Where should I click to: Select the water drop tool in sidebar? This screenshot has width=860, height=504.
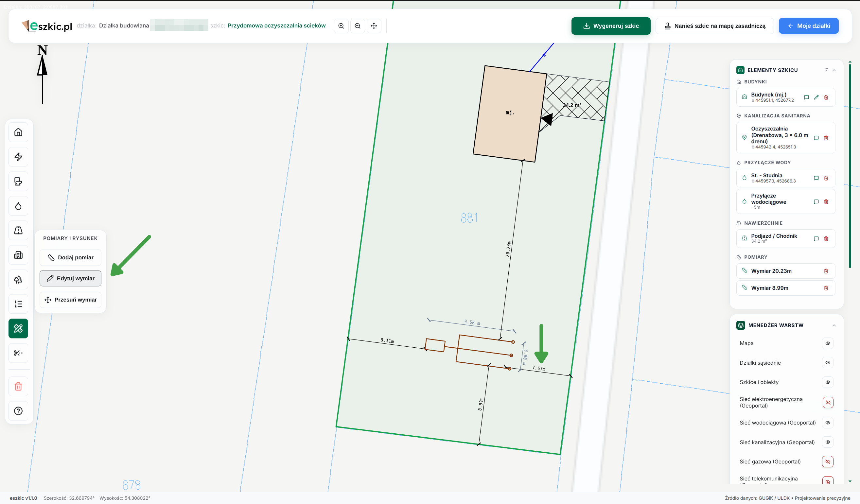18,206
